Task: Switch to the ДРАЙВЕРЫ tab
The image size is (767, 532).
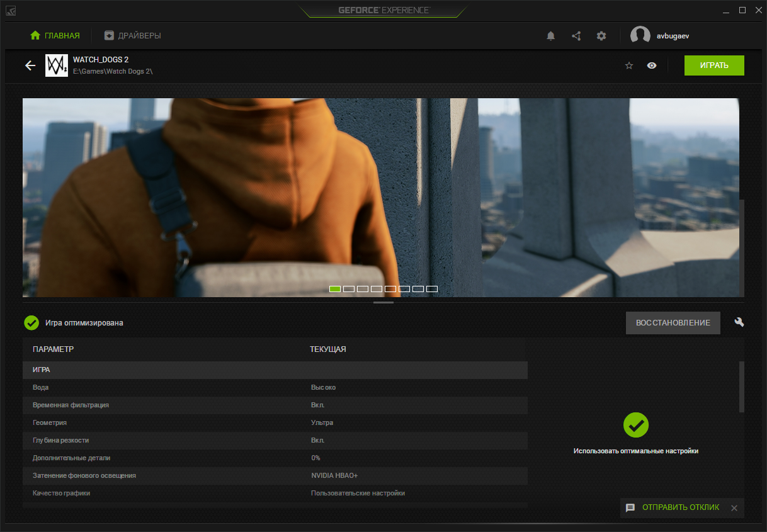Action: point(132,36)
